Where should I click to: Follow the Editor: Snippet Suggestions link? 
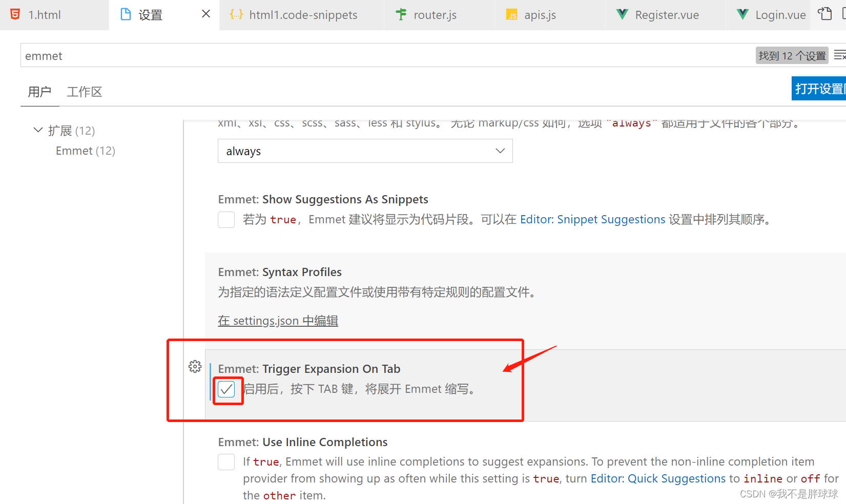592,219
